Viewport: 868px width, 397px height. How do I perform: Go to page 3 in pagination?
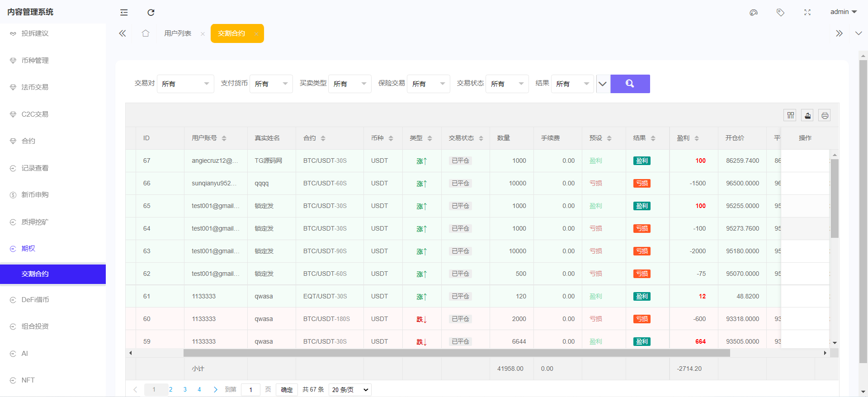(185, 389)
